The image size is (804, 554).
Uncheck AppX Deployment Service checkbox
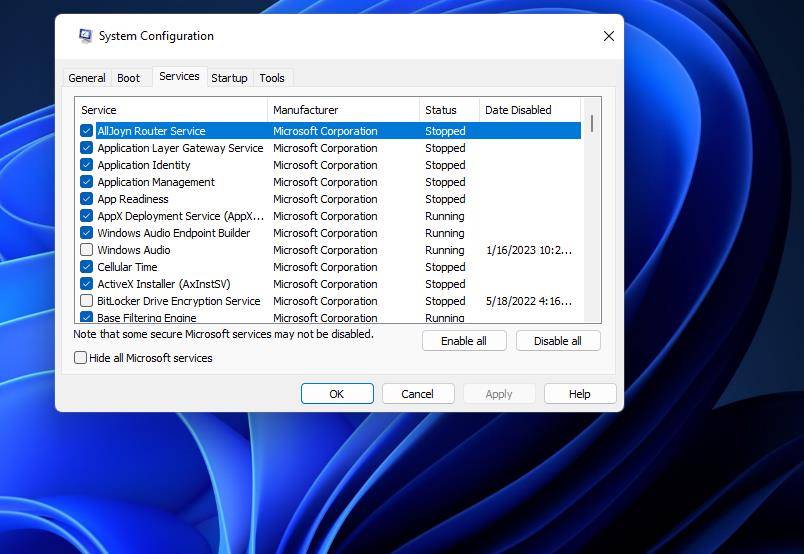87,215
